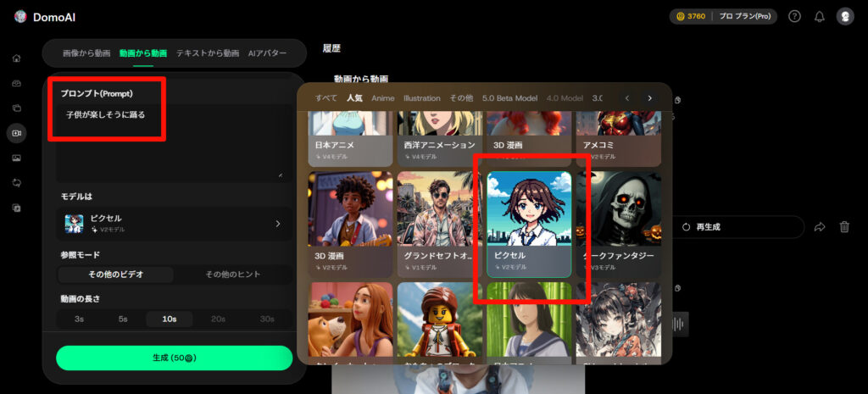868x394 pixels.
Task: Switch to the テキストから動画 tab
Action: 208,53
